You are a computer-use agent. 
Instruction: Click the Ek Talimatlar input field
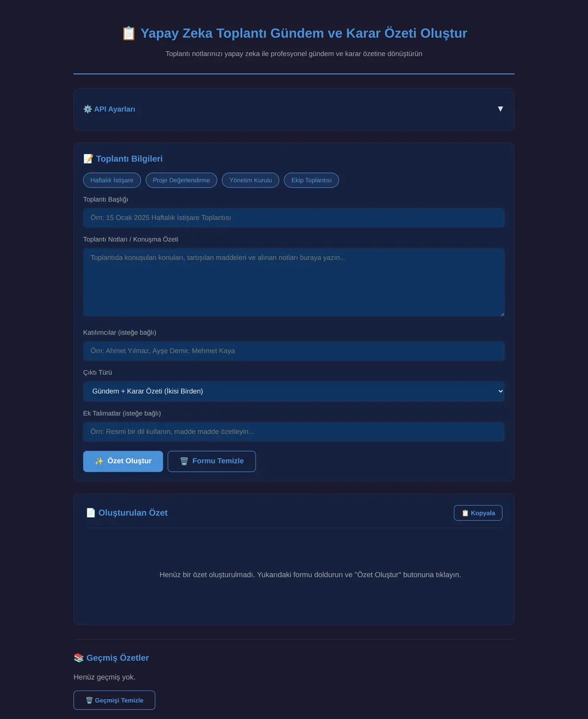[x=294, y=432]
